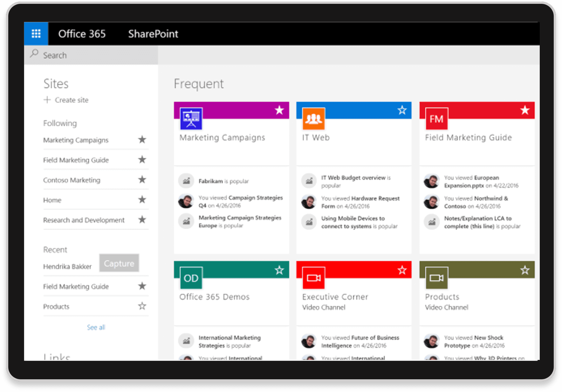Unfollow Marketing Campaigns star in sidebar
Viewport: 562px width, 392px height.
click(142, 139)
